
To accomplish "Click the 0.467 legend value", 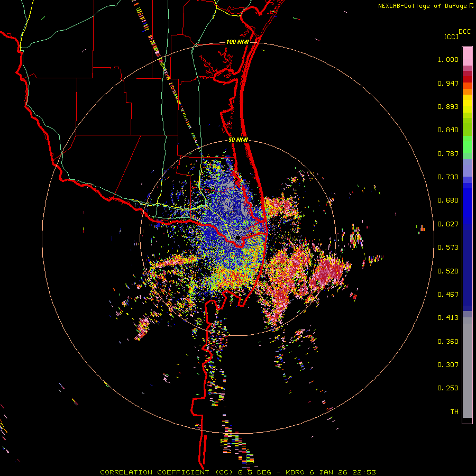I will click(x=448, y=295).
